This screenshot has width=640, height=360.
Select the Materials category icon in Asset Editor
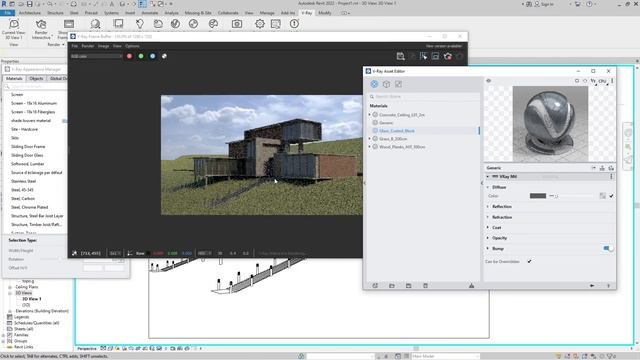click(374, 84)
